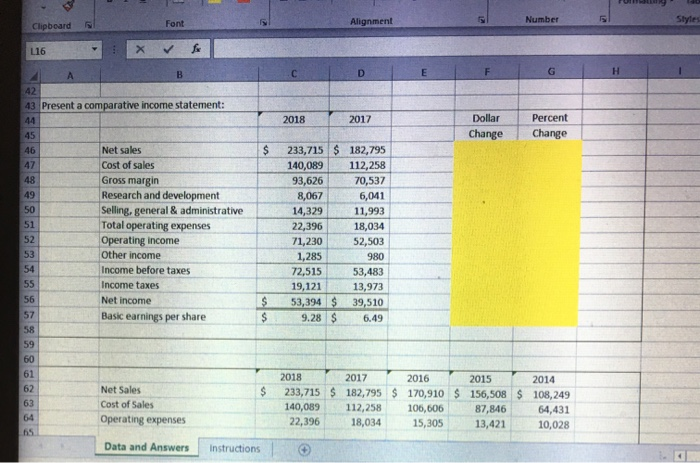Image resolution: width=700 pixels, height=463 pixels.
Task: Open the Font dialog launcher
Action: point(264,22)
